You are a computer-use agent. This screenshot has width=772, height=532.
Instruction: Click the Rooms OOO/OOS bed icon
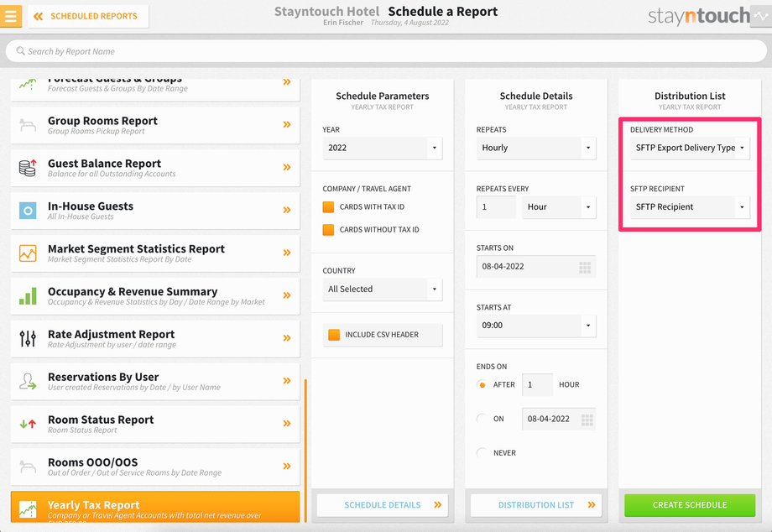pyautogui.click(x=28, y=466)
